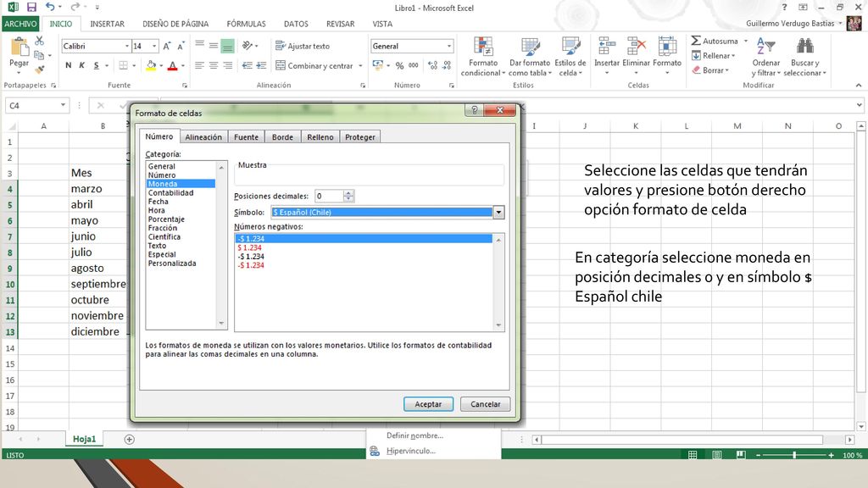
Task: Increase font size with large A icon
Action: coord(167,47)
